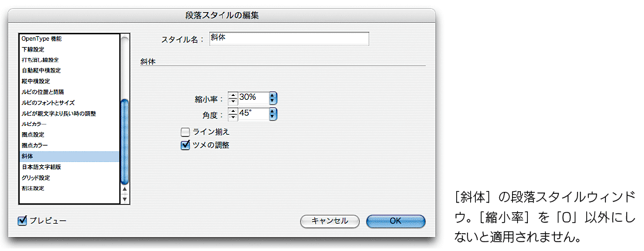644x251 pixels.
Task: Increase 角度 with stepper up arrow
Action: tap(233, 111)
